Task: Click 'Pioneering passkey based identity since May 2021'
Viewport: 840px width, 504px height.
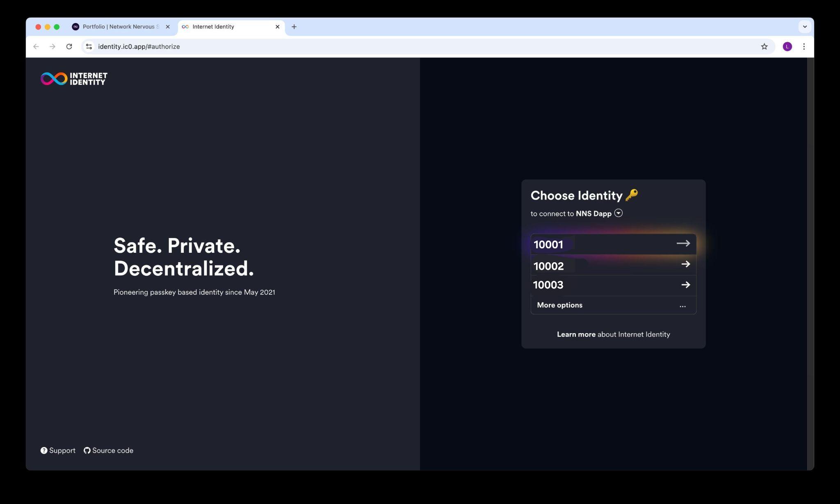Action: tap(194, 292)
